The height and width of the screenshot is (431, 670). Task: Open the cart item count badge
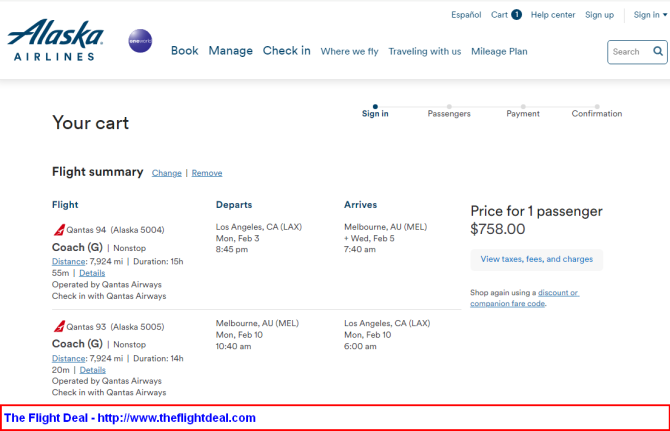517,15
